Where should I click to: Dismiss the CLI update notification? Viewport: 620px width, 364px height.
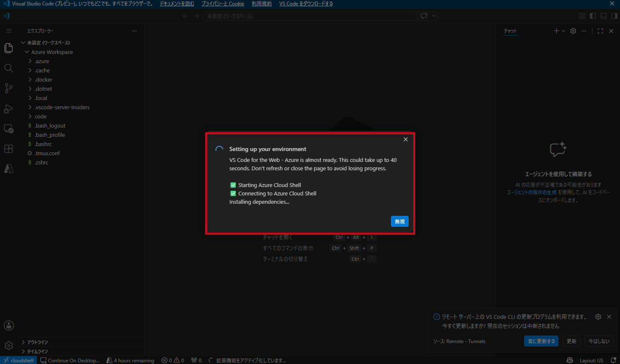[609, 317]
